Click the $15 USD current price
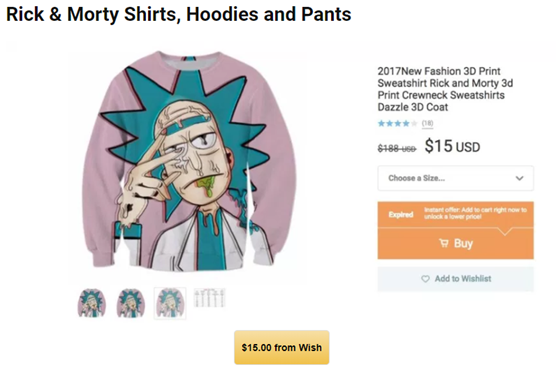558x367 pixels. pyautogui.click(x=452, y=146)
